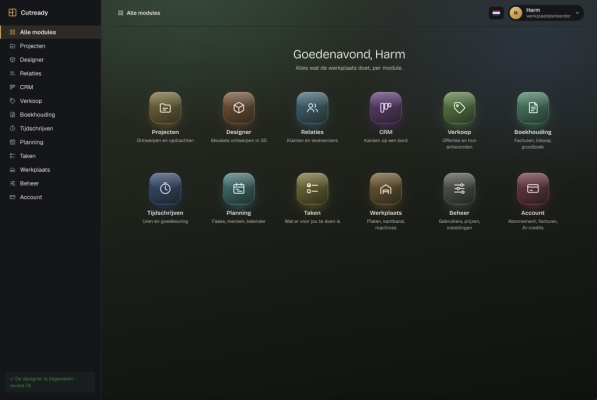Image resolution: width=597 pixels, height=400 pixels.
Task: Open the Projecten module tile
Action: (165, 108)
